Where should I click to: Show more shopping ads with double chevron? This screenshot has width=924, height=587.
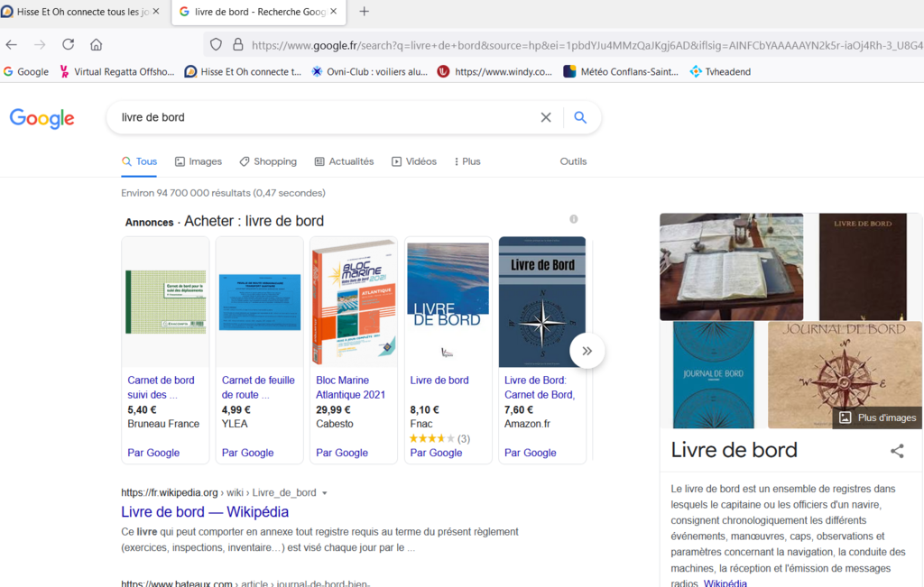(x=587, y=351)
